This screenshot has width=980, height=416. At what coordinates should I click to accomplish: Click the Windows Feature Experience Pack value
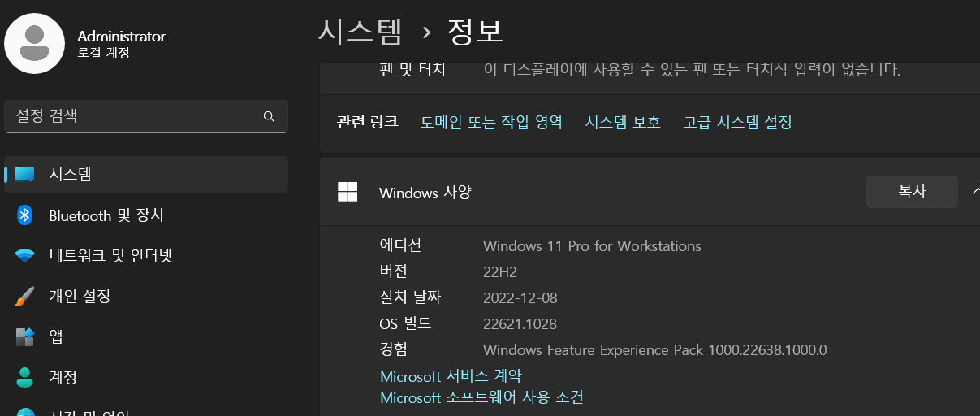(654, 350)
